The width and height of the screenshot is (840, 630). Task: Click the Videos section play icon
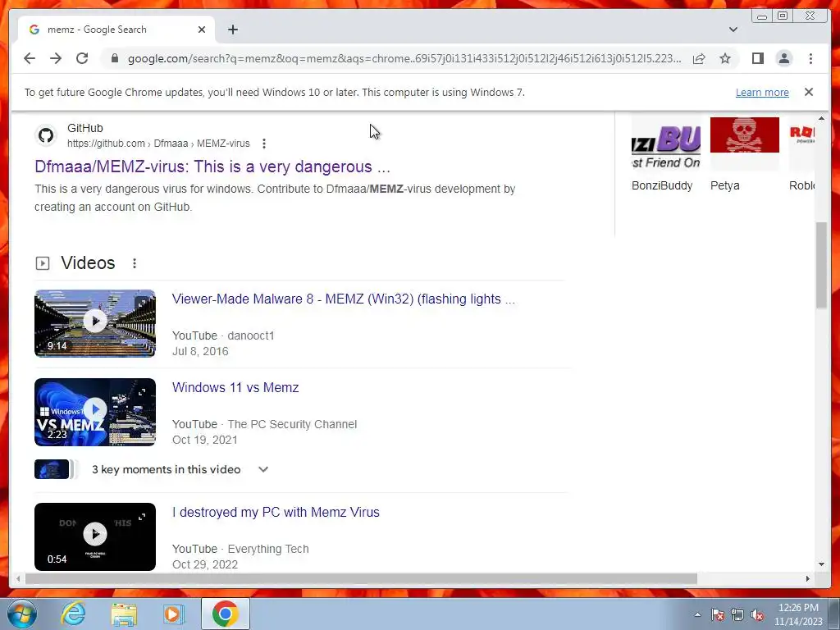43,263
